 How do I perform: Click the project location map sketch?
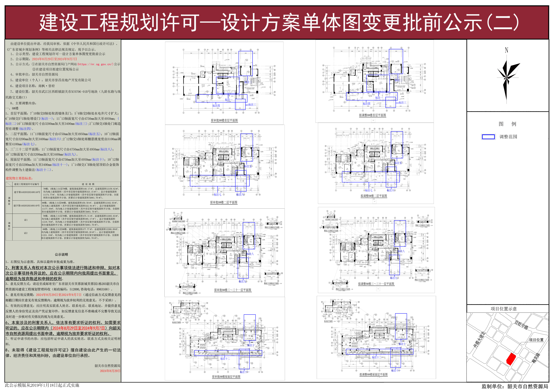tap(508, 347)
